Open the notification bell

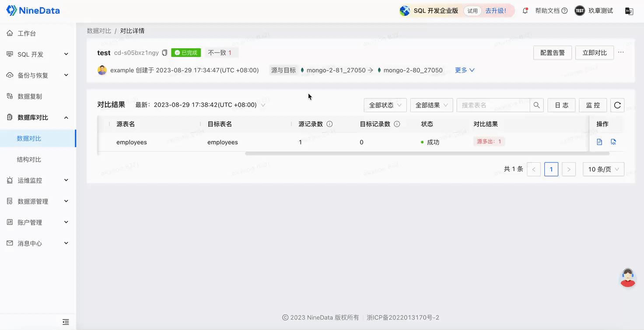pyautogui.click(x=525, y=11)
